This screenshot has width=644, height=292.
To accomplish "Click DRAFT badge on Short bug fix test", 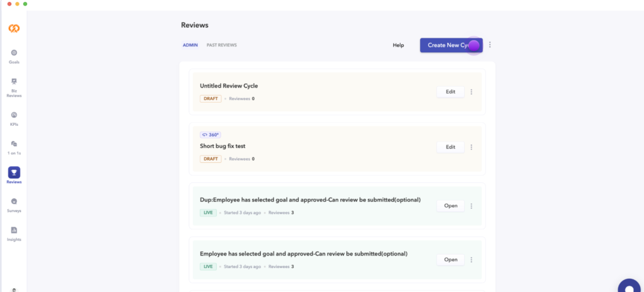I will coord(211,159).
